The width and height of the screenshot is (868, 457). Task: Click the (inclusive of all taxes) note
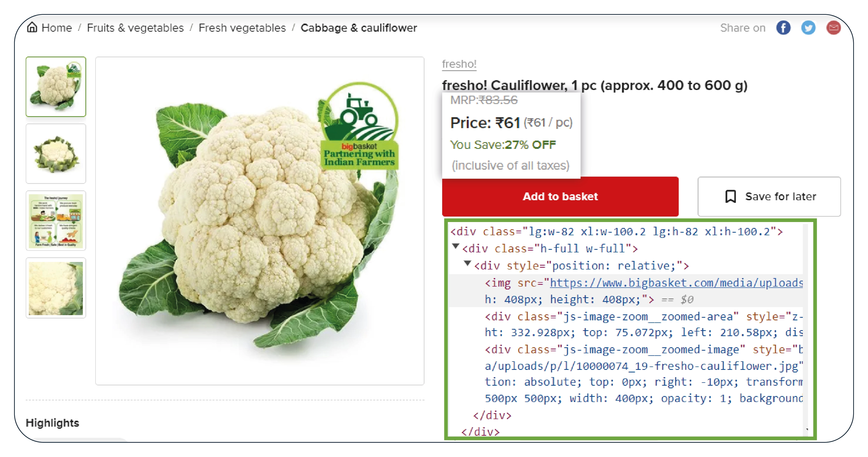(x=510, y=165)
